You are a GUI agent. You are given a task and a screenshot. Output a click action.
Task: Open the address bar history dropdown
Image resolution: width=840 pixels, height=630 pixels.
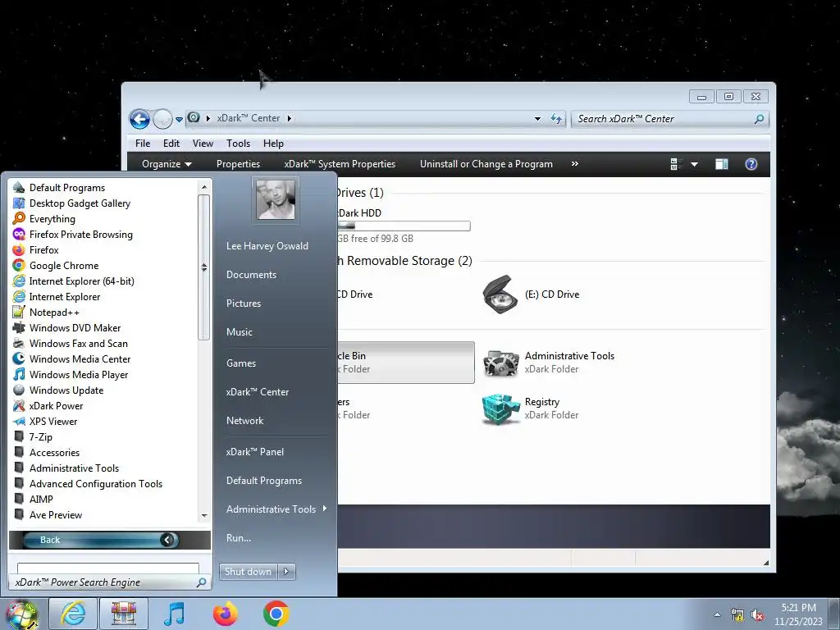tap(537, 119)
